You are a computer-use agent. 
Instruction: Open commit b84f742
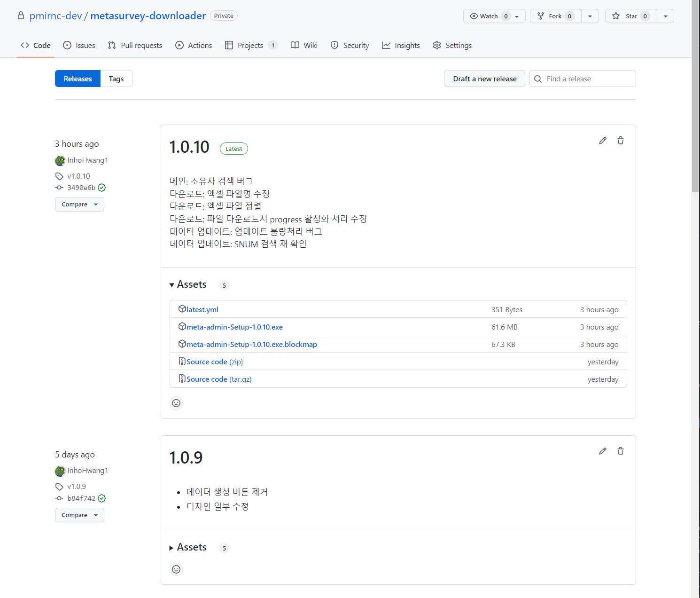[x=81, y=498]
